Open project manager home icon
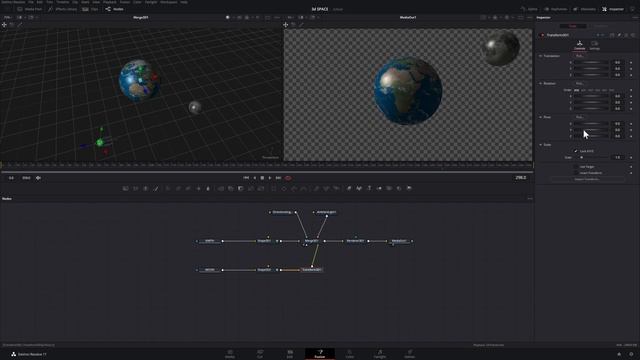 pyautogui.click(x=619, y=354)
